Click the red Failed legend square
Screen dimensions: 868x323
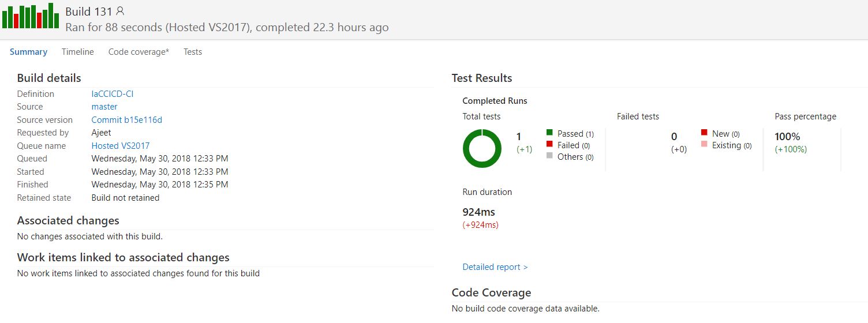coord(549,144)
